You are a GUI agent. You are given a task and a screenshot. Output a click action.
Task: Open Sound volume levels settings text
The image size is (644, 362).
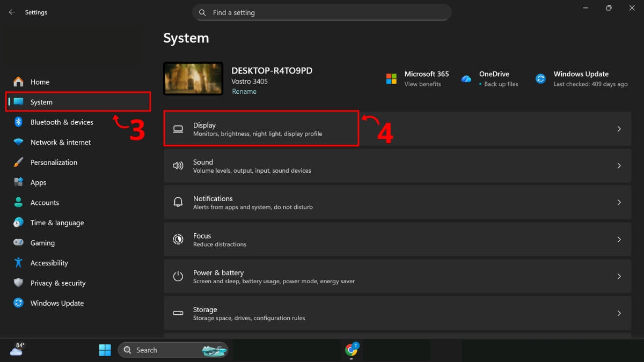(252, 171)
